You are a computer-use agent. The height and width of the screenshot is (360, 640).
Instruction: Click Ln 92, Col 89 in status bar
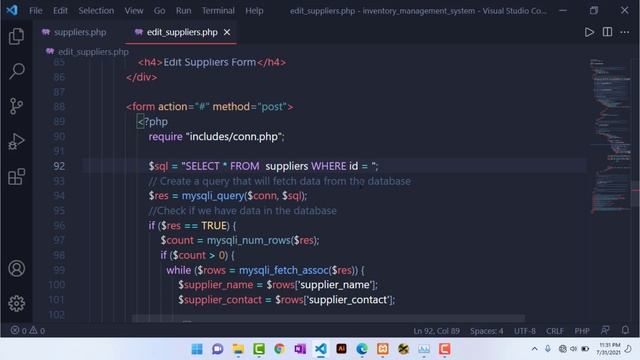(x=436, y=331)
